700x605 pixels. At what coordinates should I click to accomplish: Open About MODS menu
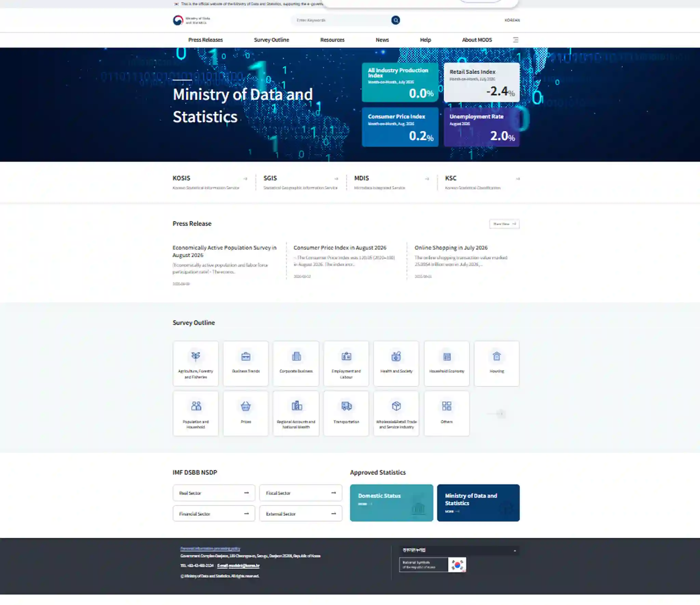(x=477, y=40)
